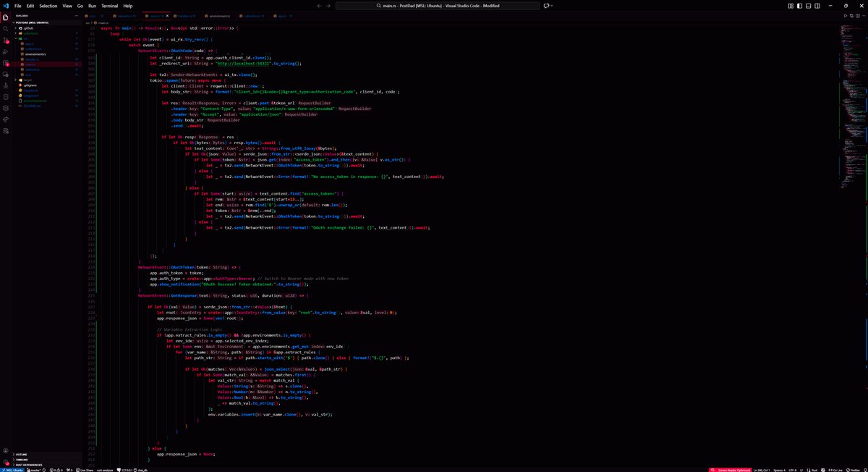Expand the collections folder
This screenshot has width=868, height=472.
pos(47,33)
